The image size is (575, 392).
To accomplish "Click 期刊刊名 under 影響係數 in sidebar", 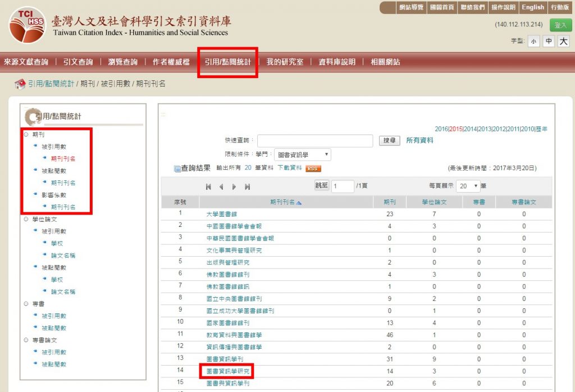I will coord(63,207).
